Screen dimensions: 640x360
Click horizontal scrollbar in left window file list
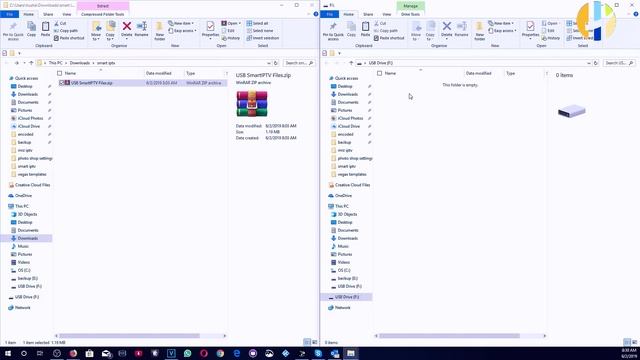[x=129, y=336]
